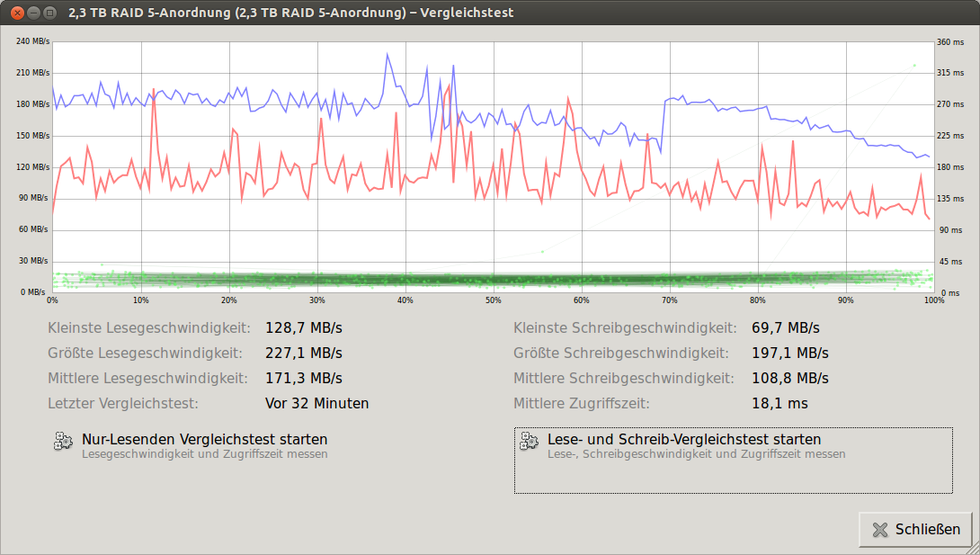Maximize the benchmark window from the title bar
This screenshot has height=555, width=980.
[50, 13]
